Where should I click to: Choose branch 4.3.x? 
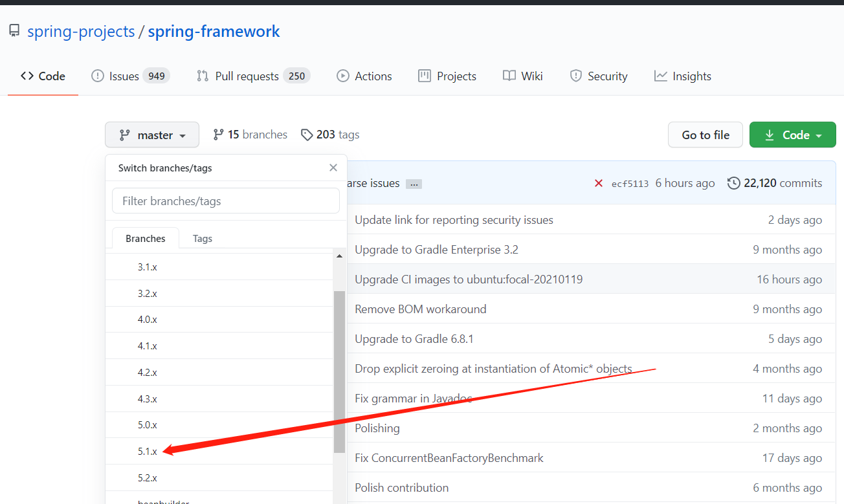tap(220, 399)
